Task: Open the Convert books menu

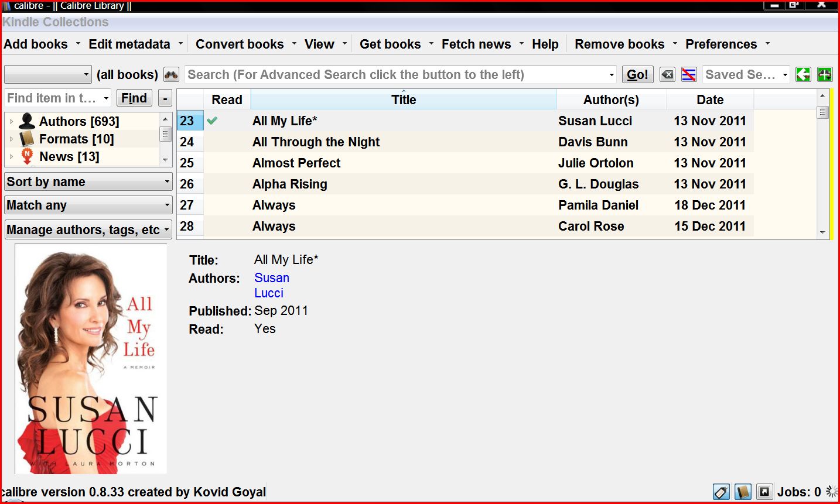Action: [x=240, y=44]
